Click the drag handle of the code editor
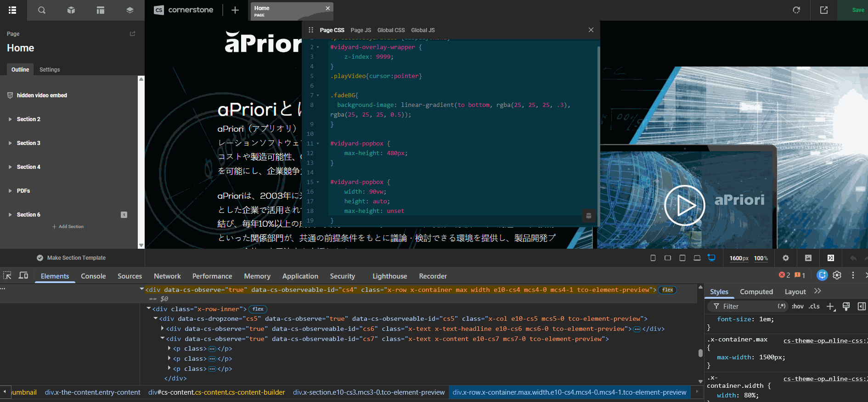Screen dimensions: 868x402 tap(311, 30)
